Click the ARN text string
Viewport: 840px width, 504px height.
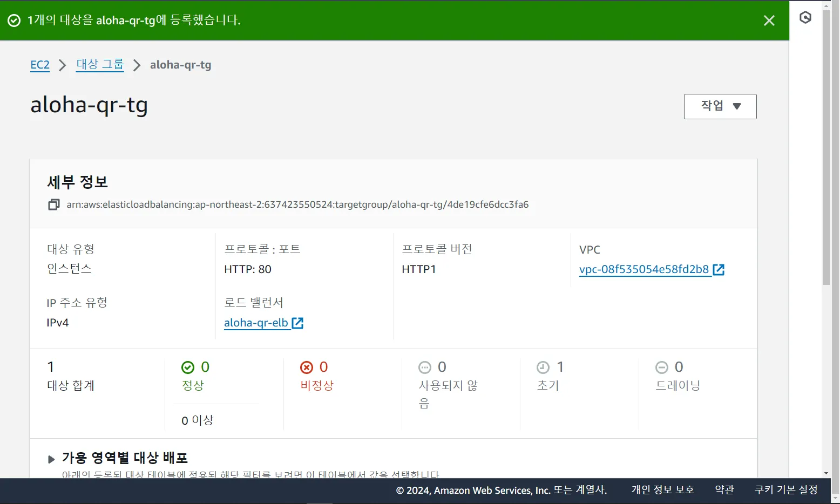[x=297, y=205]
